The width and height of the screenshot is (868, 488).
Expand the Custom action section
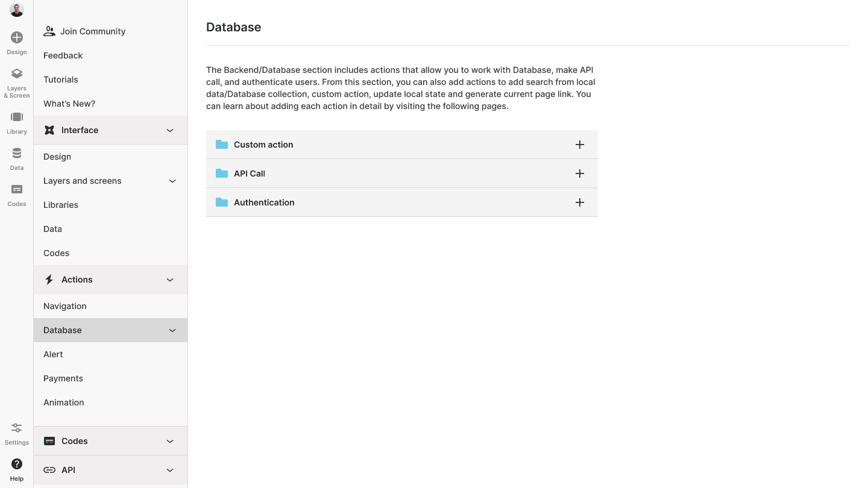tap(579, 145)
